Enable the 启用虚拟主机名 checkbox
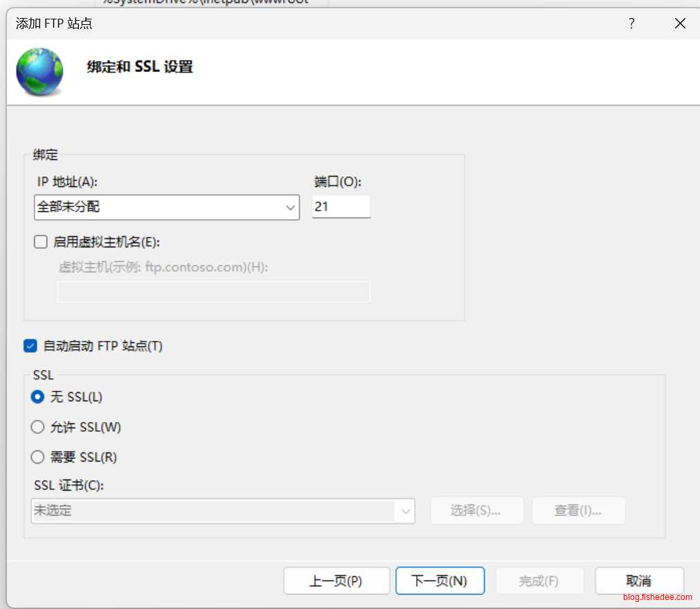The height and width of the screenshot is (609, 700). point(41,242)
